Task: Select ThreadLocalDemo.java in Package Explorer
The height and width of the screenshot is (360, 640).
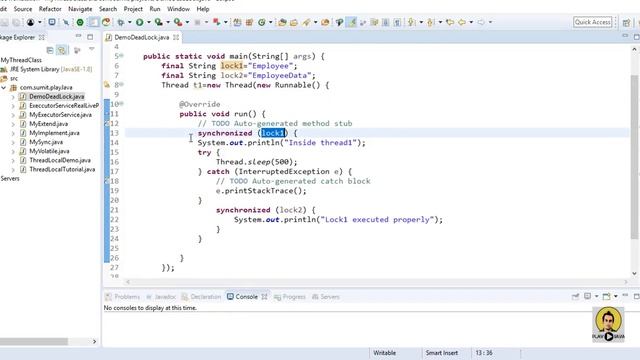Action: [x=60, y=160]
